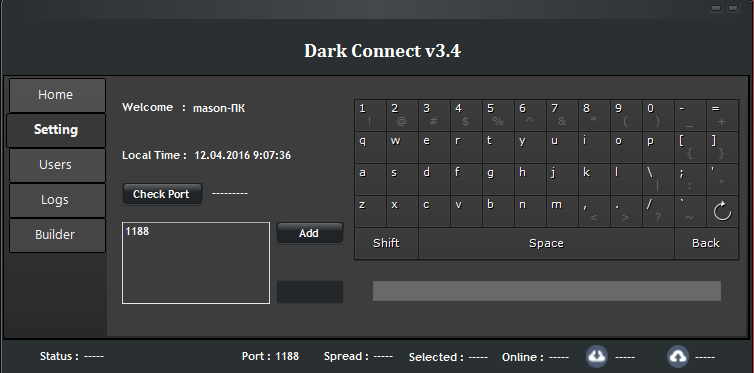This screenshot has height=373, width=754.
Task: Click the 'q' key on virtual keyboard
Action: (x=370, y=147)
